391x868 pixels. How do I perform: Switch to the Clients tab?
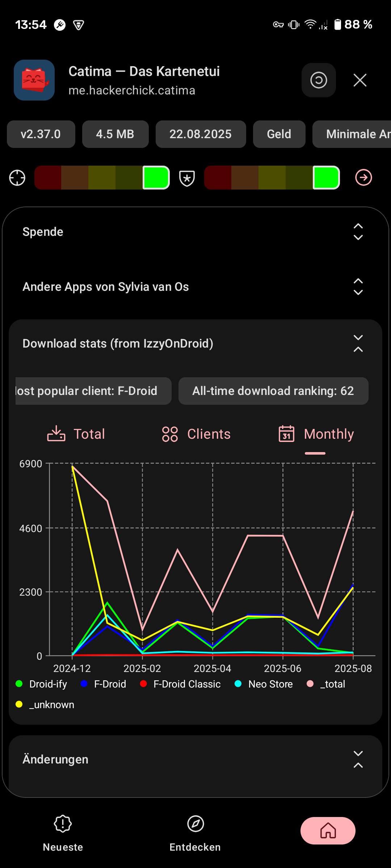[x=196, y=434]
